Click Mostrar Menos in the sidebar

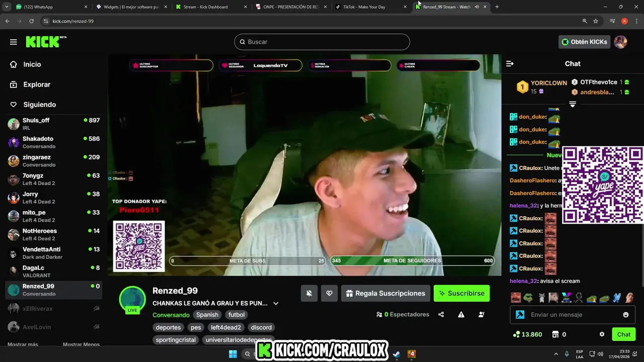point(81,344)
